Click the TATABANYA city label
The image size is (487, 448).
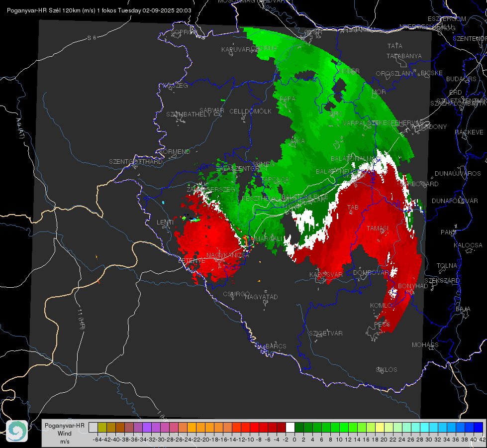pyautogui.click(x=404, y=56)
